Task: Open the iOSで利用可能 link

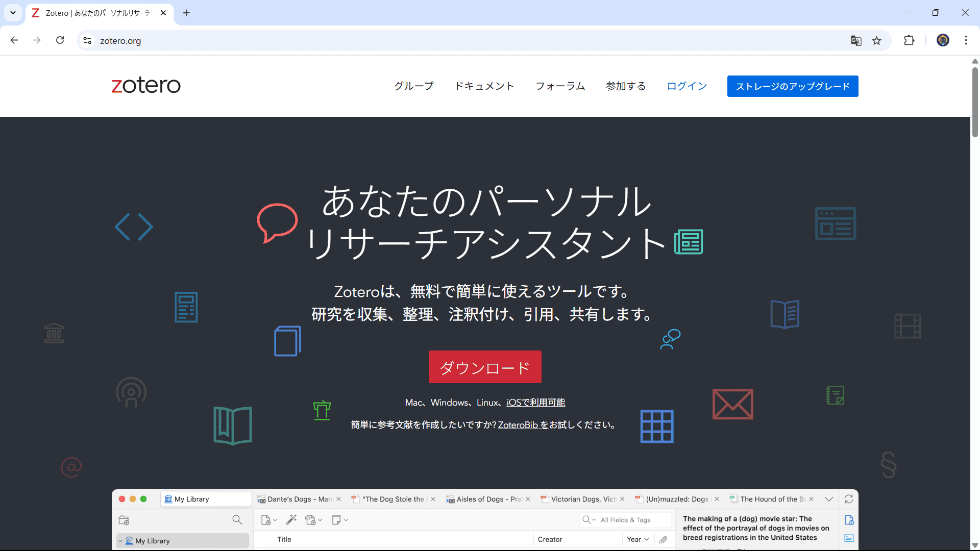Action: (x=536, y=403)
